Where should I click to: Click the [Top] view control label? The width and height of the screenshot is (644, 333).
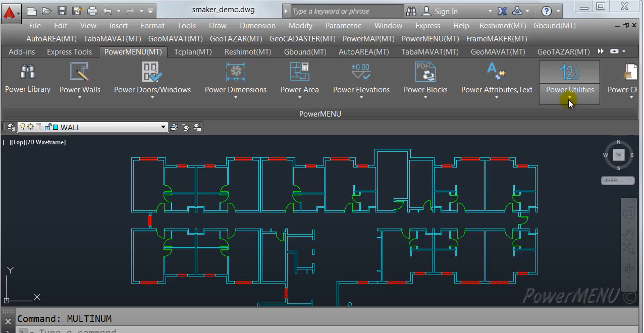coord(18,142)
